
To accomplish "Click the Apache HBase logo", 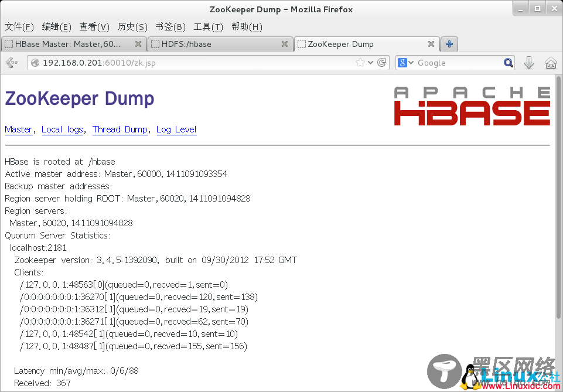I will click(x=472, y=106).
